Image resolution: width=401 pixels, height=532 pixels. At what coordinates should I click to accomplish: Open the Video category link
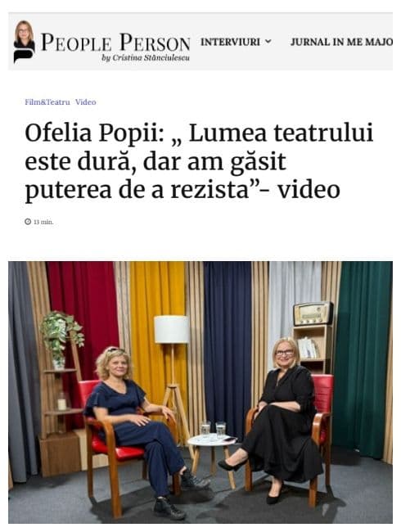(85, 101)
